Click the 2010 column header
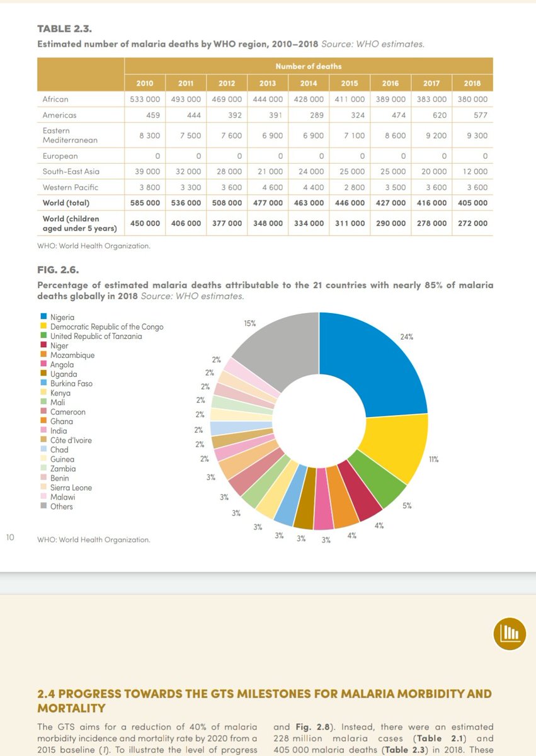This screenshot has height=756, width=536. tap(145, 83)
